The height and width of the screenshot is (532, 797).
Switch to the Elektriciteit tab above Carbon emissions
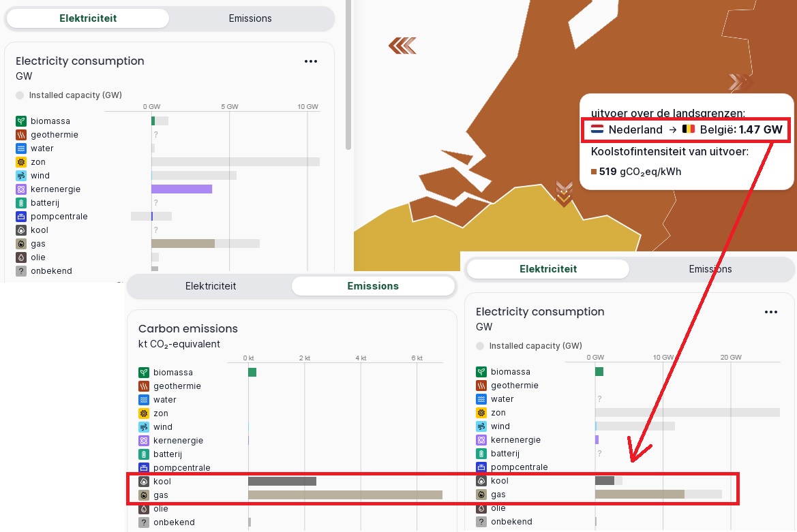(x=211, y=286)
